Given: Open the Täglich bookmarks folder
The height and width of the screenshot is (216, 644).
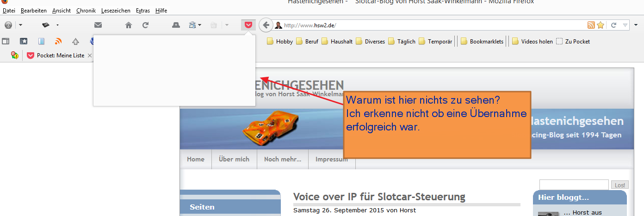Looking at the screenshot, I should (402, 41).
